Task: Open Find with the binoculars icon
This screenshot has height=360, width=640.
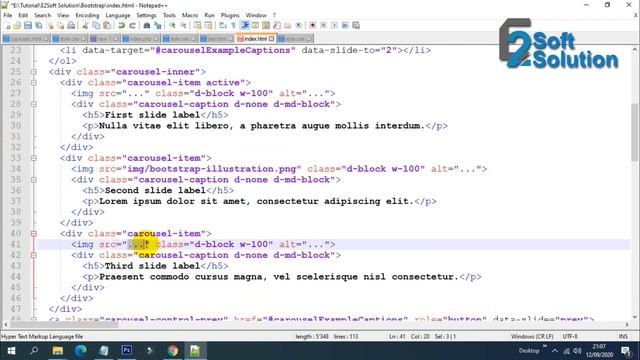Action: (x=147, y=25)
